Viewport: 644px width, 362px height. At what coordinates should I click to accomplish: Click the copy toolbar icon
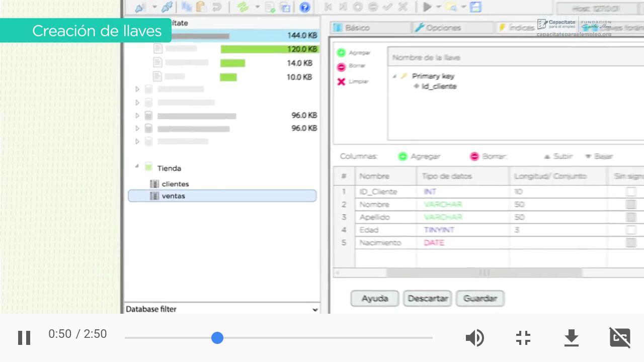coord(187,7)
